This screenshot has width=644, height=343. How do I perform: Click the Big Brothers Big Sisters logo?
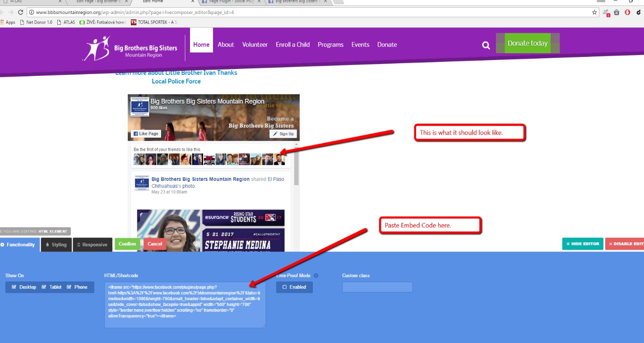coord(130,48)
